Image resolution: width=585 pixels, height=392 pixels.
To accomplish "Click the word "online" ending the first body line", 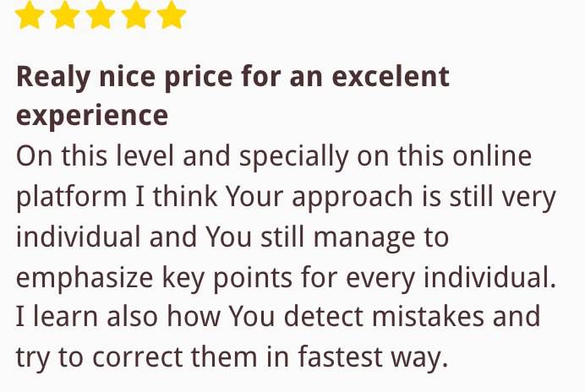I will [x=492, y=156].
